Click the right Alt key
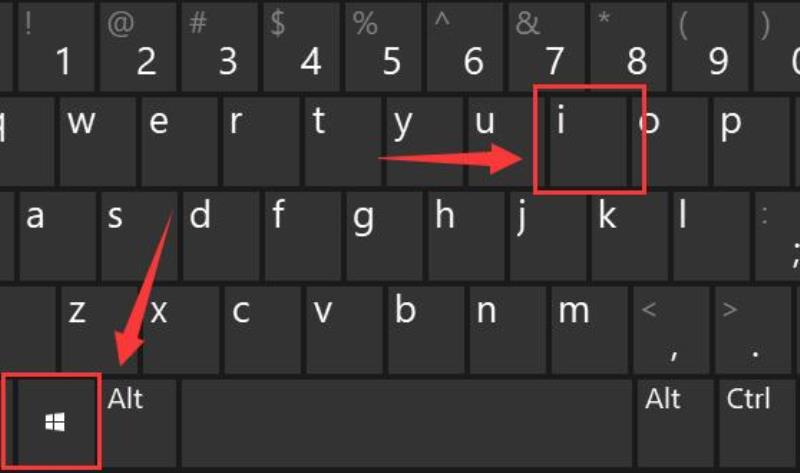 click(x=676, y=422)
